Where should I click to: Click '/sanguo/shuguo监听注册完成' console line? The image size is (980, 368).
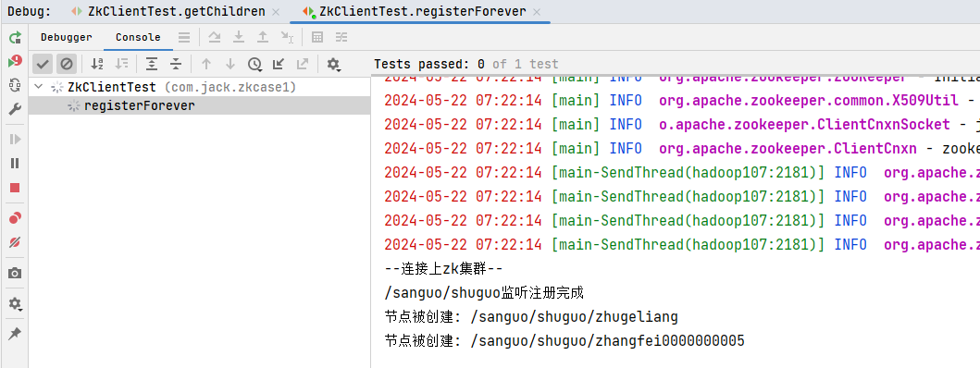pyautogui.click(x=484, y=293)
